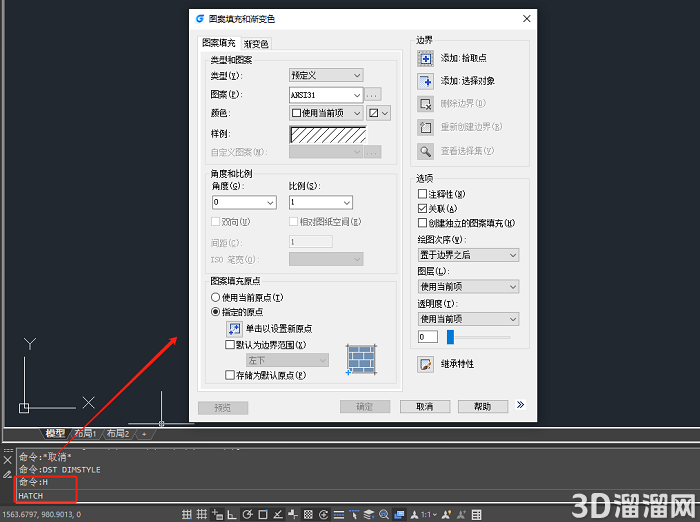The width and height of the screenshot is (700, 522).
Task: Toggle polar tracking icon in status bar
Action: pyautogui.click(x=247, y=514)
